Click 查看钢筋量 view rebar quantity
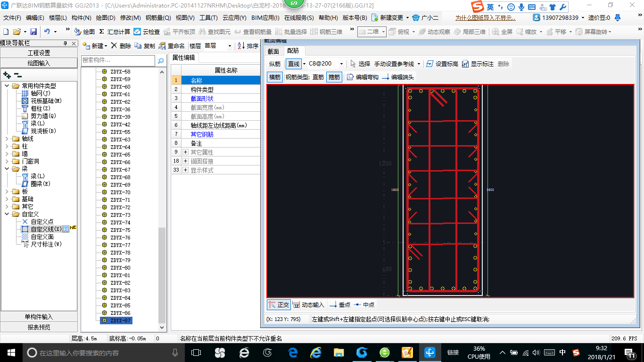Screen dimensions: 644x362 tap(253, 32)
